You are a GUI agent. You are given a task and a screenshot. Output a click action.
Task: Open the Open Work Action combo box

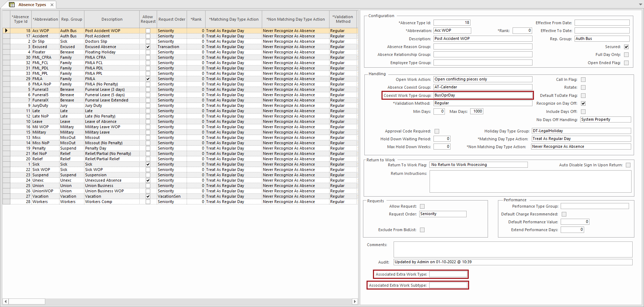click(x=483, y=79)
